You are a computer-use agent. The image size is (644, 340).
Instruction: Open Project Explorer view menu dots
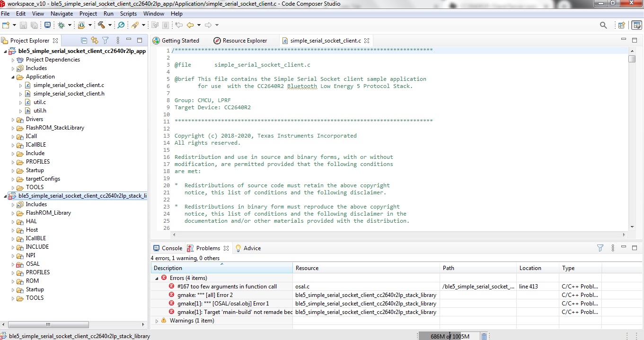click(118, 41)
